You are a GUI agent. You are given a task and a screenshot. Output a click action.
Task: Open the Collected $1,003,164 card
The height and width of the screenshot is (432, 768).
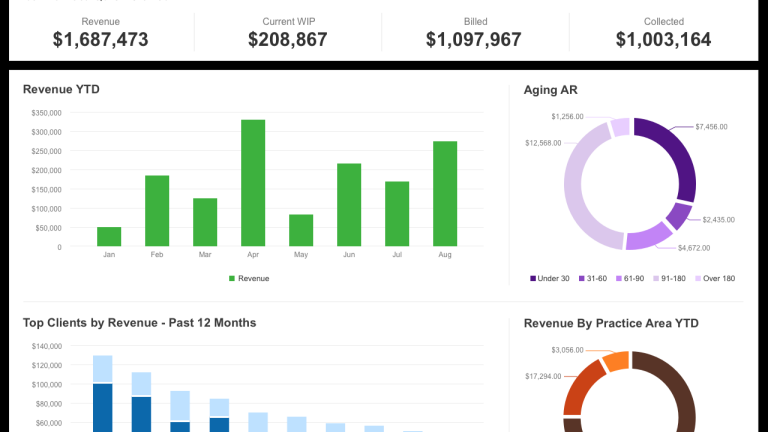(x=663, y=32)
